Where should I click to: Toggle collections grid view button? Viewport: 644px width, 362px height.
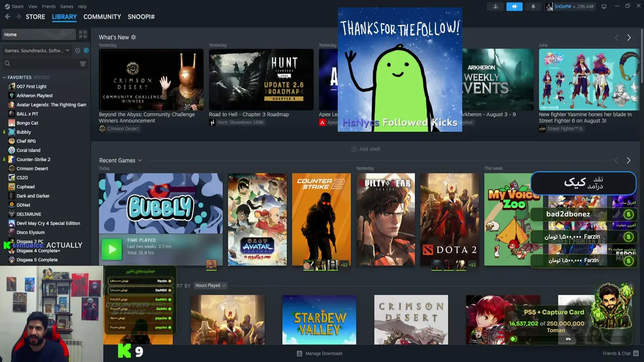coord(83,34)
